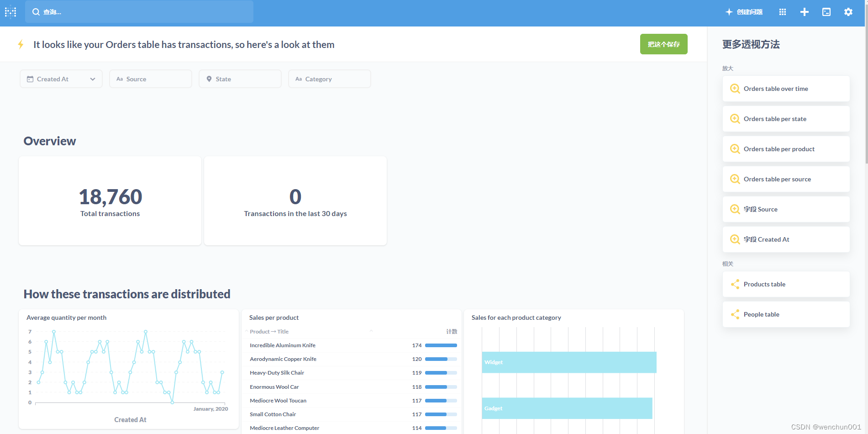Open the Category filter
The width and height of the screenshot is (868, 434).
pyautogui.click(x=329, y=79)
